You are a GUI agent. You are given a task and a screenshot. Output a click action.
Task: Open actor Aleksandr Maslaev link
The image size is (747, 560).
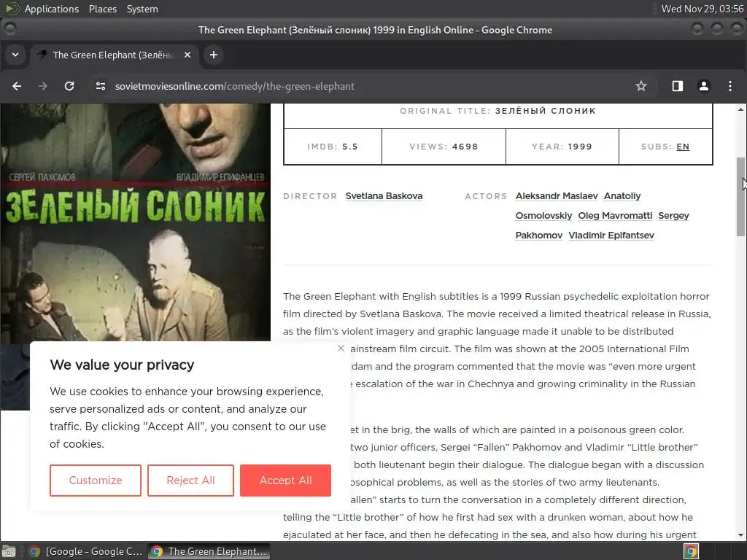557,196
